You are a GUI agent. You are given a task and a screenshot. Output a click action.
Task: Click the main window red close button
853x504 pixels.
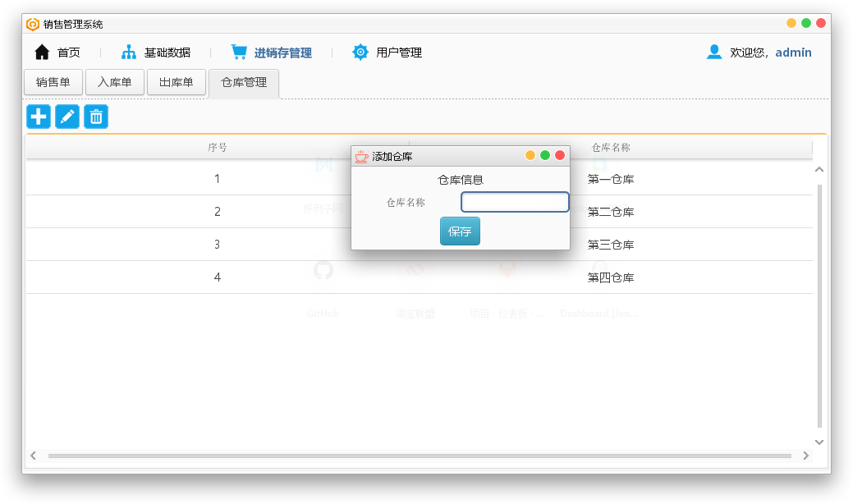pos(821,23)
